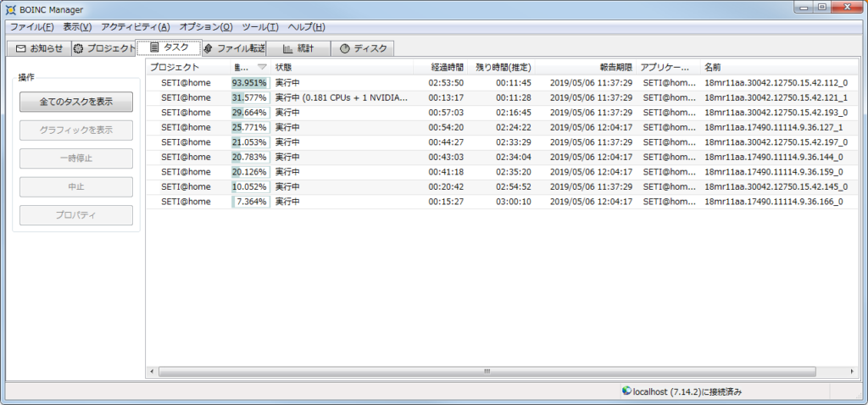This screenshot has width=868, height=405.
Task: Select the task named 18mr11aa.17490.11114.9.36.166_0
Action: coord(773,202)
